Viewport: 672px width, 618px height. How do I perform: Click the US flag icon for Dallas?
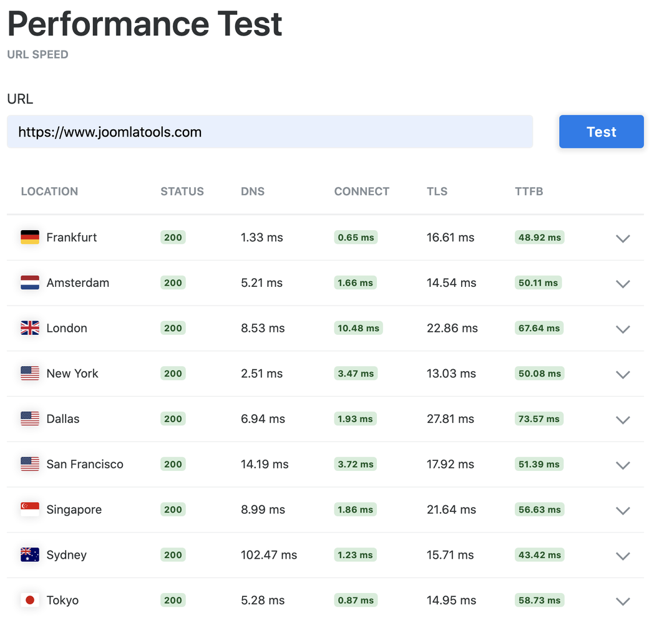click(x=30, y=419)
